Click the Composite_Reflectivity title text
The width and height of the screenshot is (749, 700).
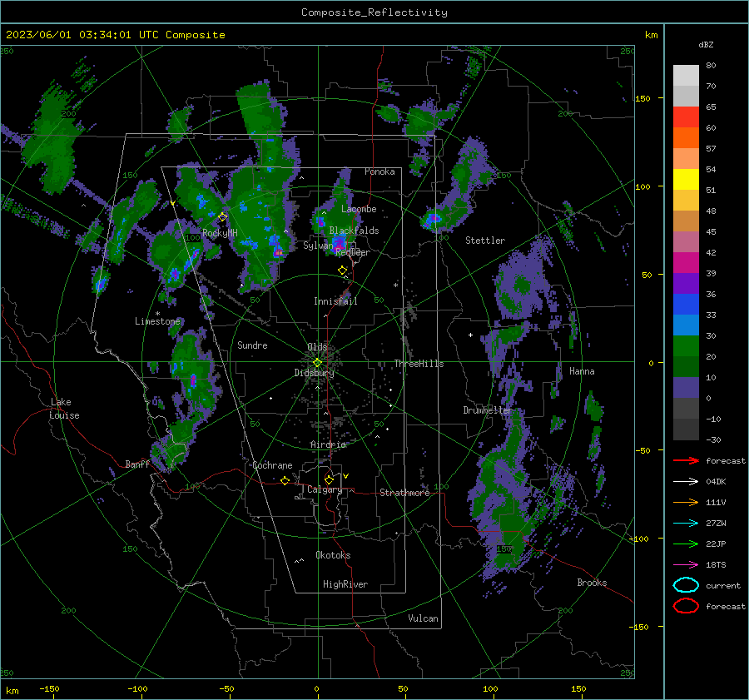[x=374, y=12]
